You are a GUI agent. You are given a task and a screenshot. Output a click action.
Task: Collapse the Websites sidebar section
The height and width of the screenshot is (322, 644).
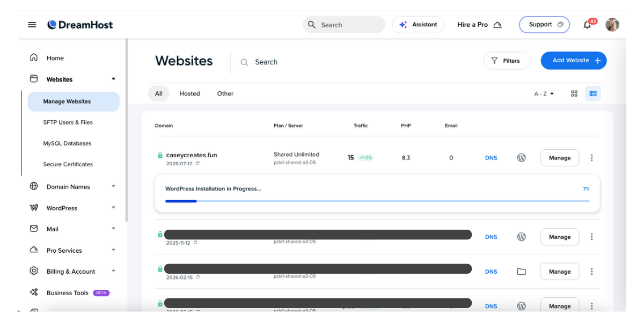coord(113,79)
